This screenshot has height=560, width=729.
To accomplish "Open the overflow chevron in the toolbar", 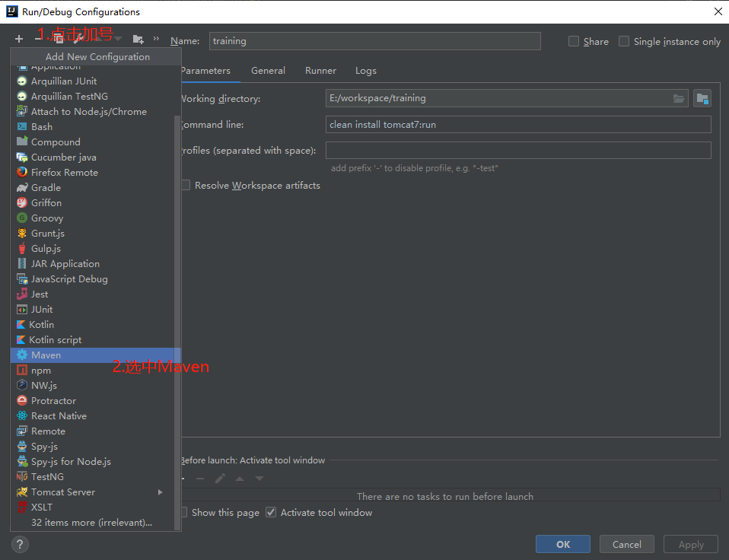I will coord(156,38).
